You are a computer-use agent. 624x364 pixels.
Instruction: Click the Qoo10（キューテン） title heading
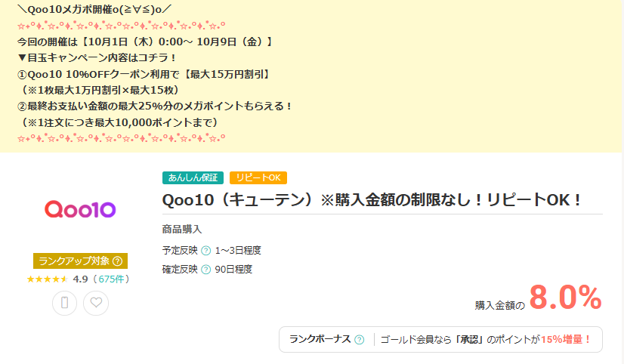[372, 200]
